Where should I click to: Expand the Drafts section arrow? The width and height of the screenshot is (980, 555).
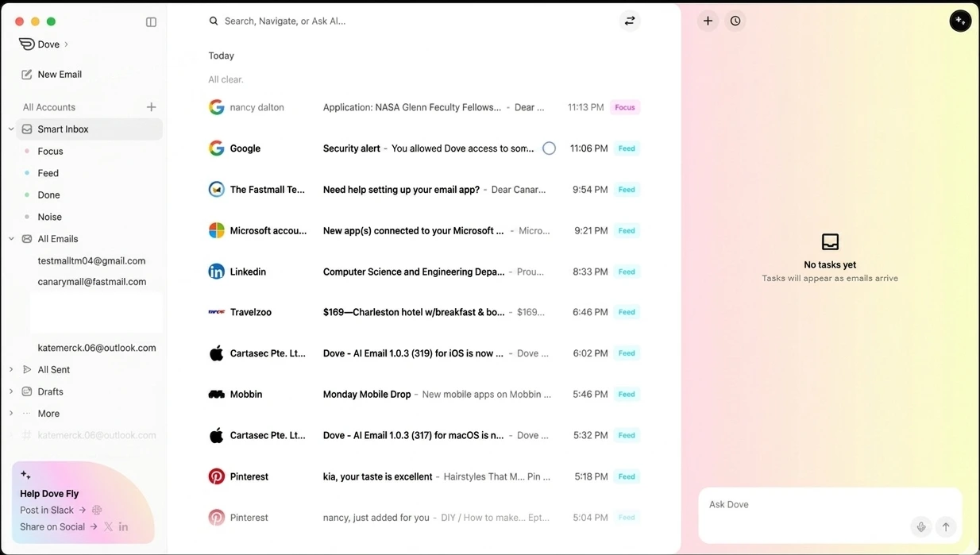coord(11,391)
